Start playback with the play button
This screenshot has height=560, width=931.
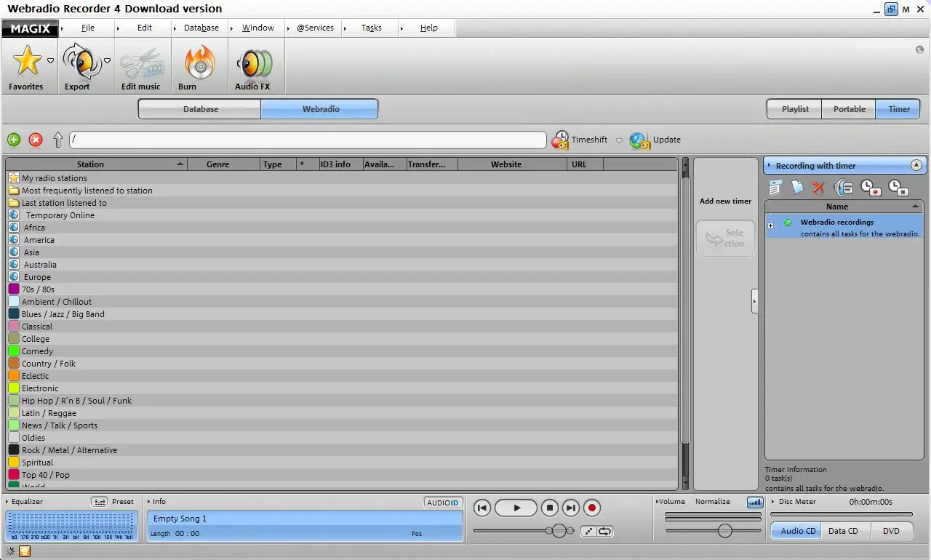point(516,508)
